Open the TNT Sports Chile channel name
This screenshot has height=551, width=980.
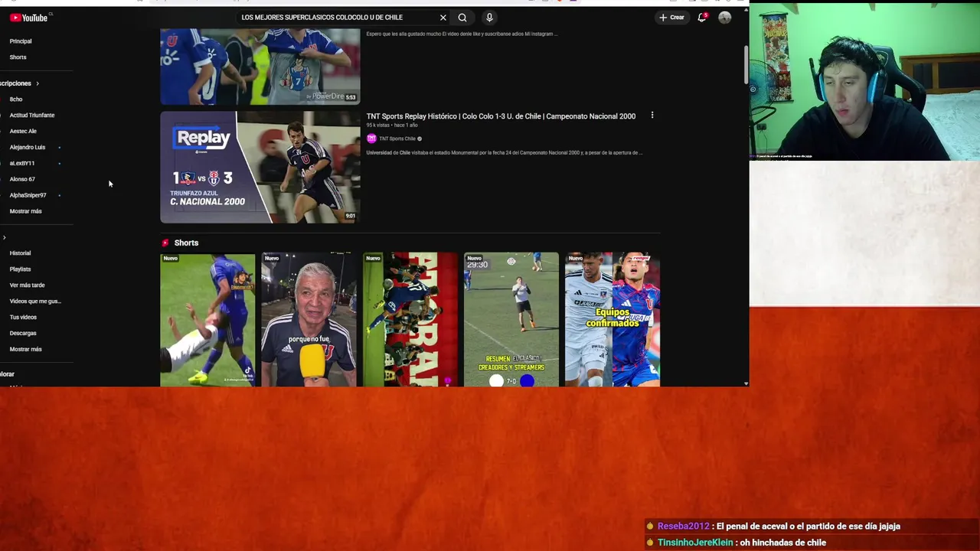pyautogui.click(x=397, y=139)
